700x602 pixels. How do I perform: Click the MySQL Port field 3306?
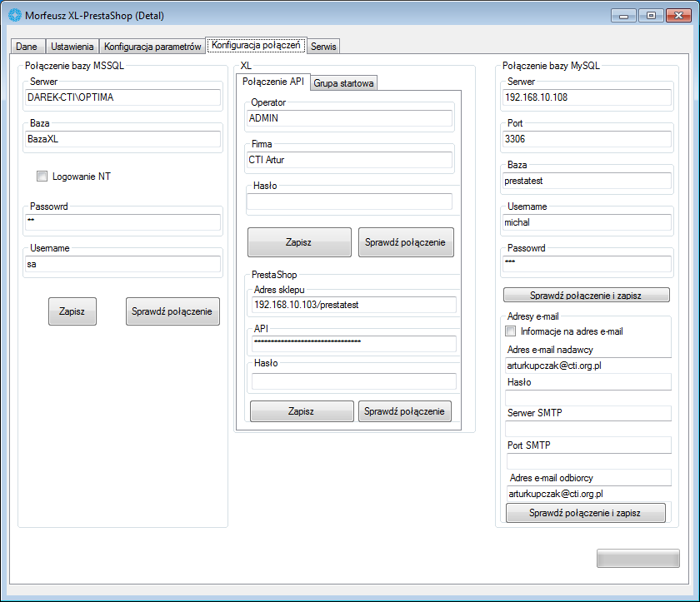pyautogui.click(x=587, y=139)
